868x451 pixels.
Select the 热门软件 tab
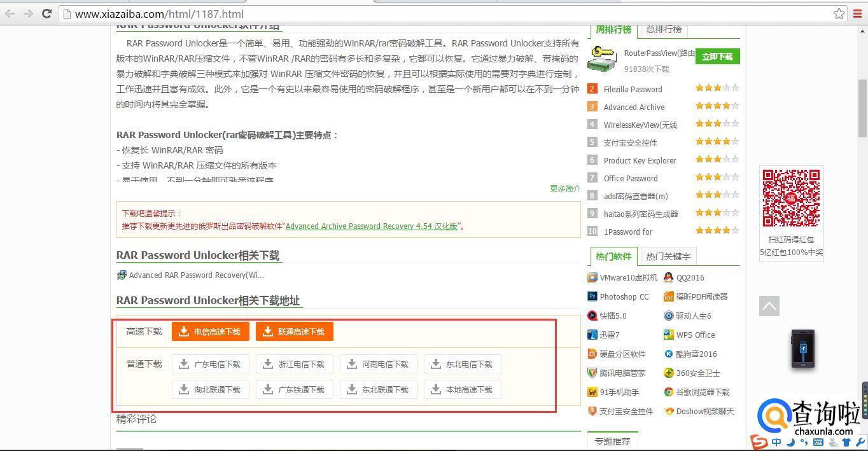point(613,256)
